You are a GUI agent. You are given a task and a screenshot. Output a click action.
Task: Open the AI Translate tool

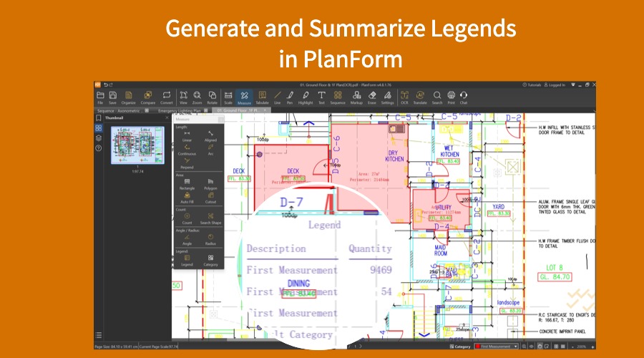tap(420, 98)
